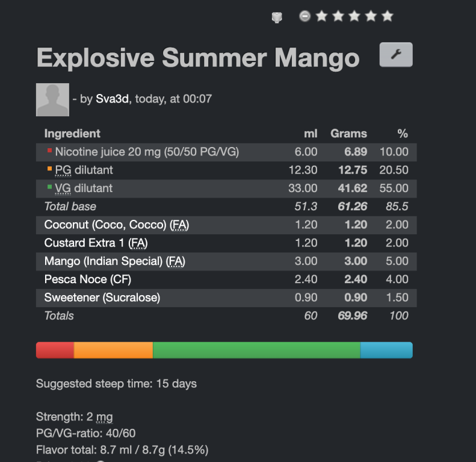Open Coconut (Coco, Cocco) (FA) flavor link

click(x=117, y=225)
